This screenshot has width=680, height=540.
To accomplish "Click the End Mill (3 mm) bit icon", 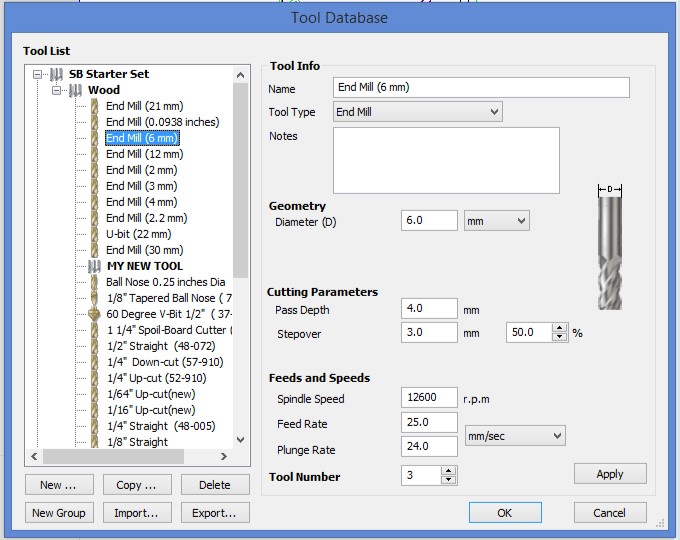I will (95, 187).
